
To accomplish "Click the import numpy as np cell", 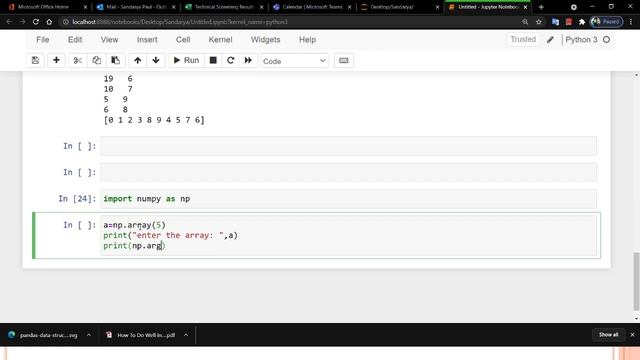I will tap(349, 199).
